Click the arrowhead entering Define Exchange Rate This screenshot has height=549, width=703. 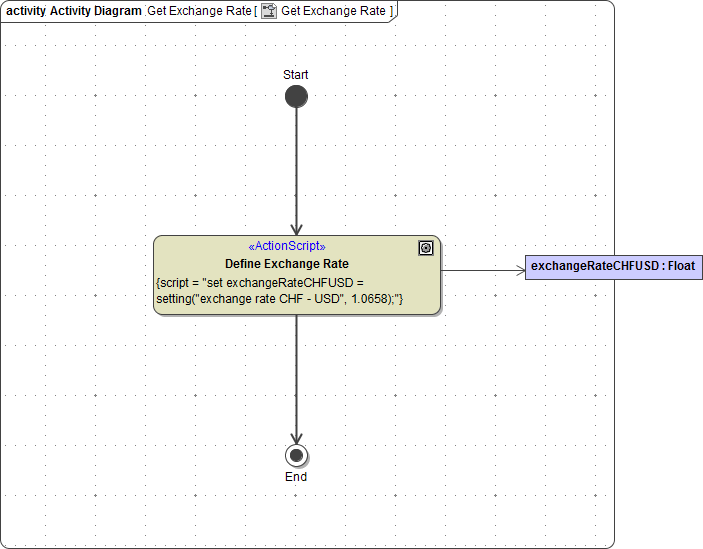[x=296, y=228]
